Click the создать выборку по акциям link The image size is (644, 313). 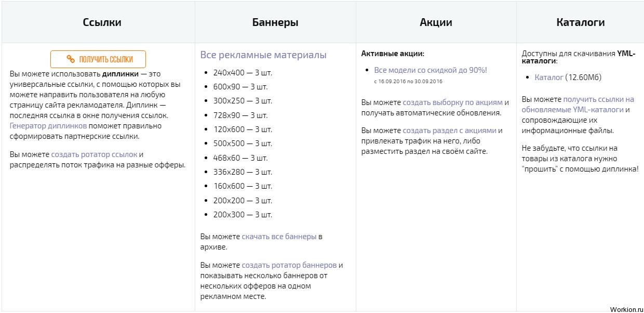click(x=452, y=102)
